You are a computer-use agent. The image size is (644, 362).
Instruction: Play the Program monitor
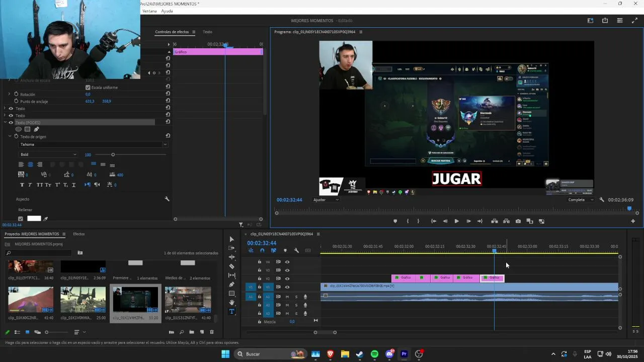[456, 221]
